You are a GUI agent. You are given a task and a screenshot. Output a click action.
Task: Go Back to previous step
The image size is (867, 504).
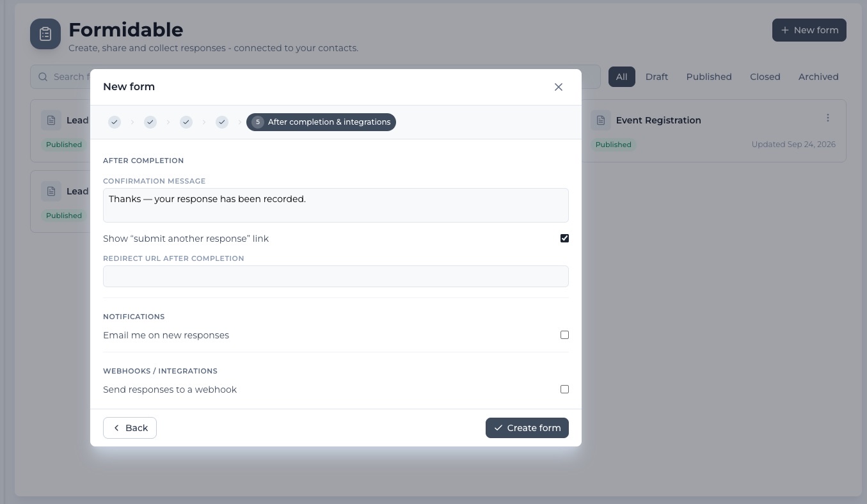(x=130, y=428)
